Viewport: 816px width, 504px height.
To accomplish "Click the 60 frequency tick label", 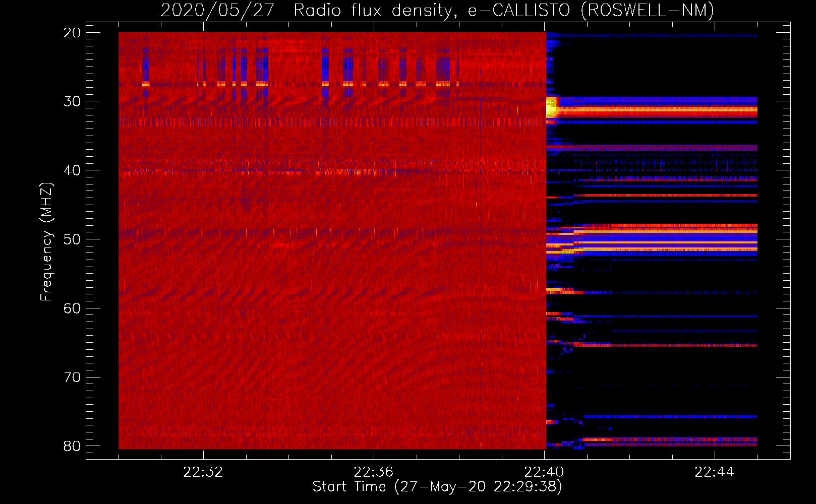I will click(x=72, y=308).
